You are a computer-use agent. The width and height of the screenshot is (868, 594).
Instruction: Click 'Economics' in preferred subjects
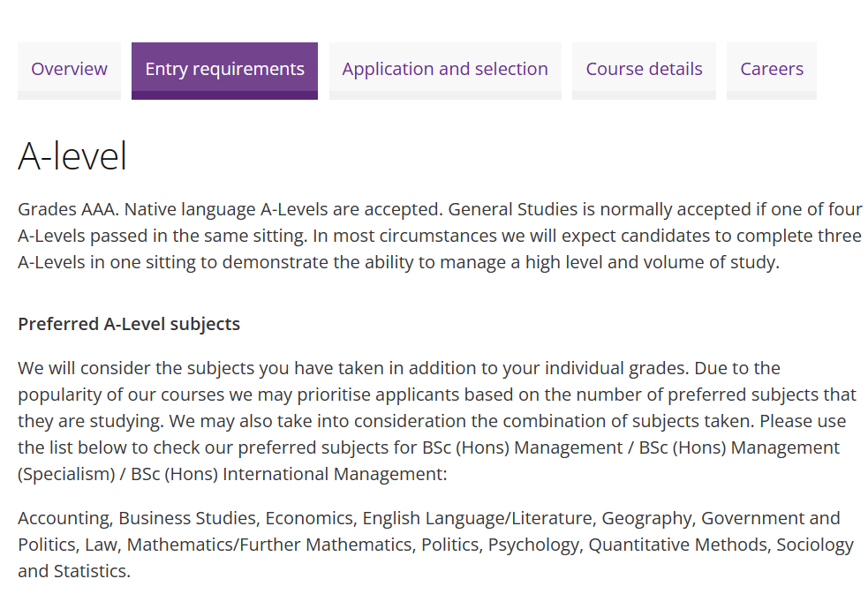310,518
